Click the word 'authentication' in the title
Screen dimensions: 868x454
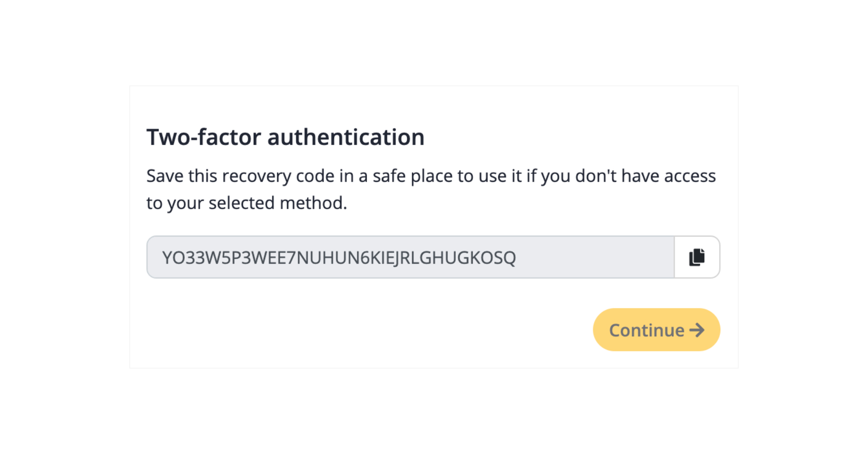346,137
